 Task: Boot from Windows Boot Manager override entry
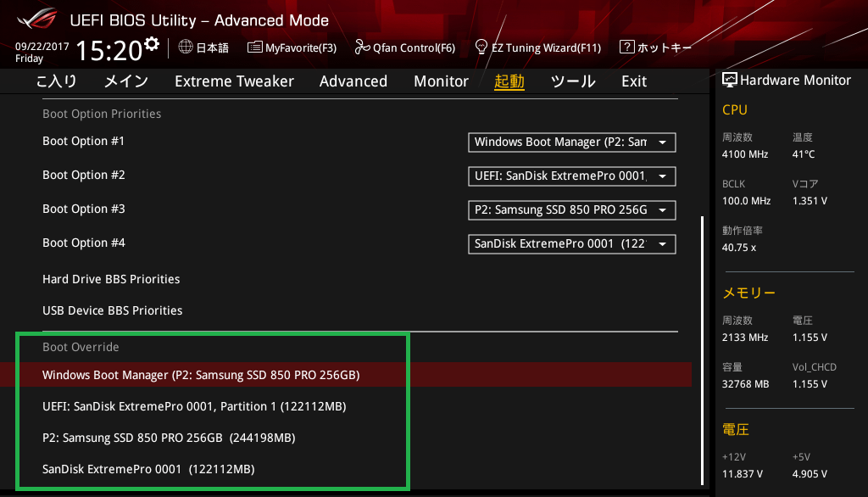(346, 375)
